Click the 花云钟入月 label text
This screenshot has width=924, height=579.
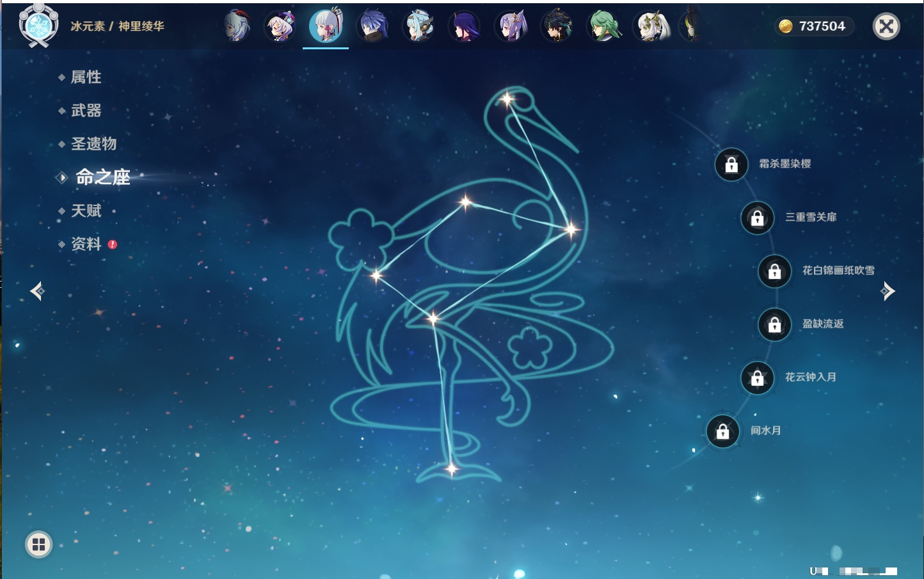coord(811,377)
